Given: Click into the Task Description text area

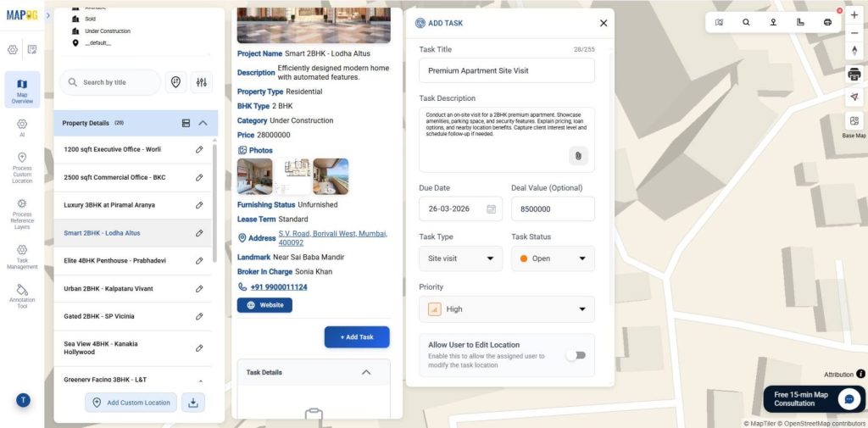Looking at the screenshot, I should (507, 140).
